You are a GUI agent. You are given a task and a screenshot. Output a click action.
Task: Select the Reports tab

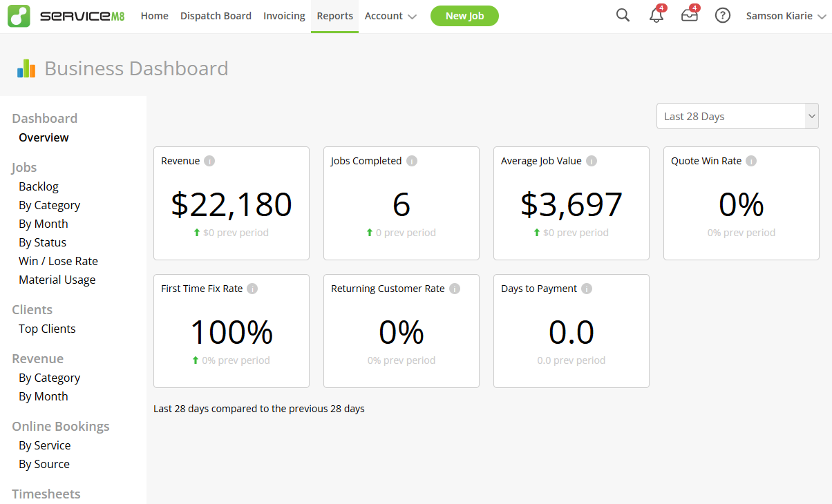click(335, 16)
